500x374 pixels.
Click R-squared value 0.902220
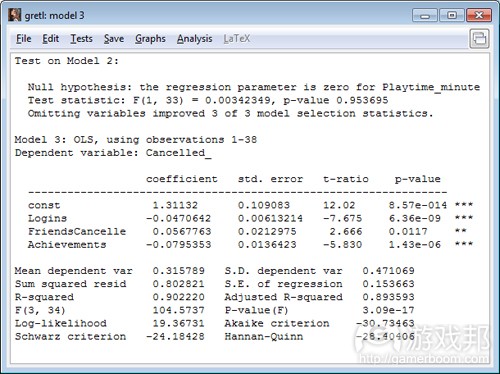tap(178, 297)
